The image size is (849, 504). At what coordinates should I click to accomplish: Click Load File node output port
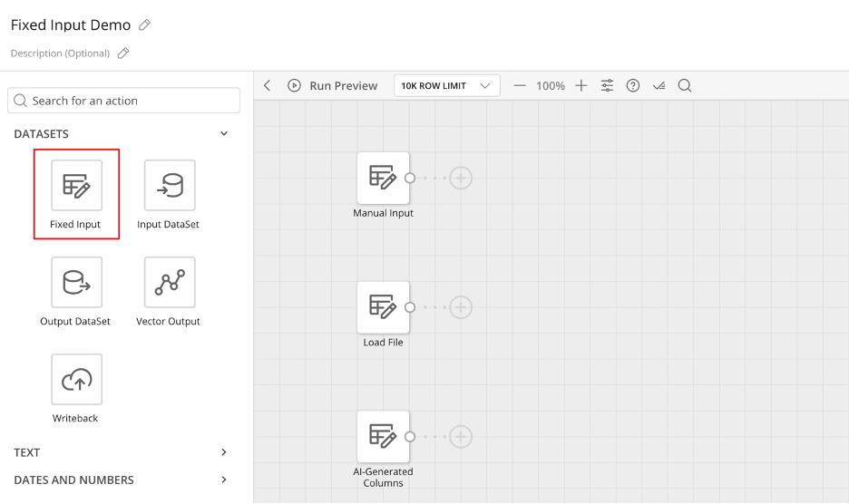(410, 307)
